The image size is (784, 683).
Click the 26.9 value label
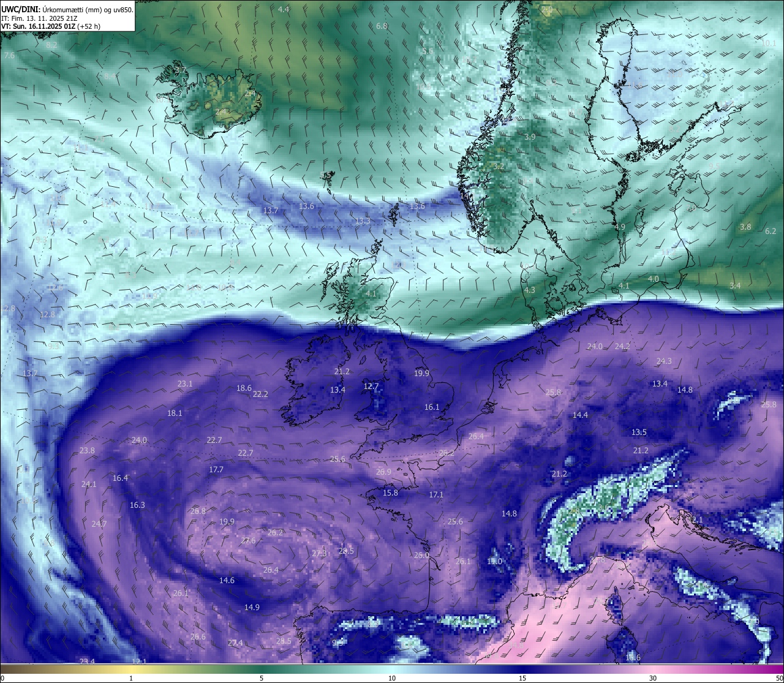click(x=383, y=472)
